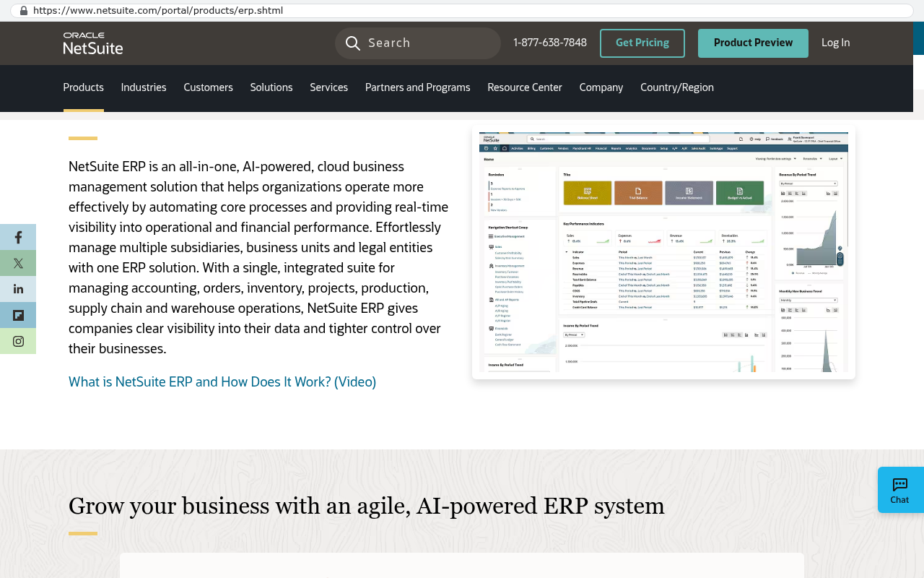This screenshot has height=578, width=924.
Task: Share via LinkedIn sidebar icon
Action: point(18,289)
